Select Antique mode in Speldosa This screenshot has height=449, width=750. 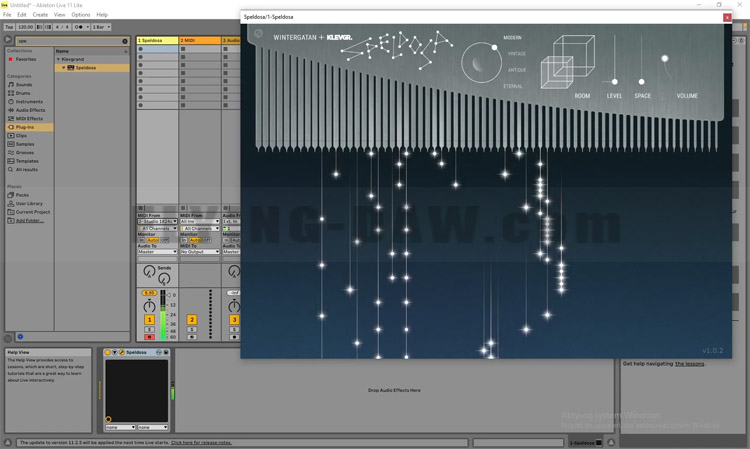[x=517, y=70]
